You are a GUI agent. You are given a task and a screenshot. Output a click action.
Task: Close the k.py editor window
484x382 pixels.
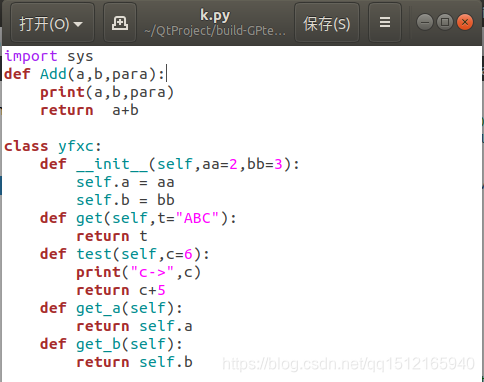465,22
